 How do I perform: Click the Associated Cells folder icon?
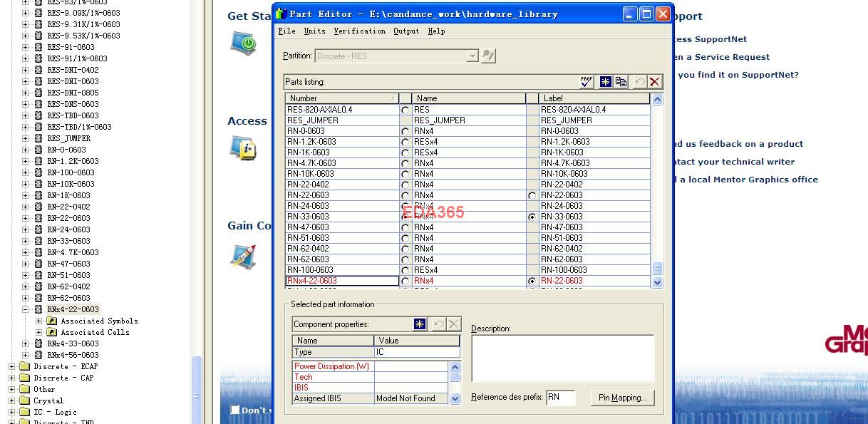click(x=51, y=332)
